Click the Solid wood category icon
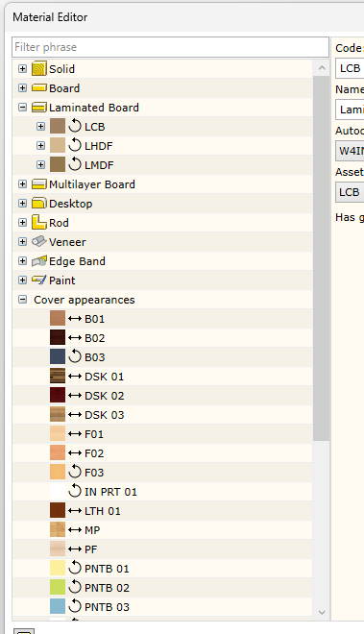This screenshot has width=364, height=634. pyautogui.click(x=39, y=69)
